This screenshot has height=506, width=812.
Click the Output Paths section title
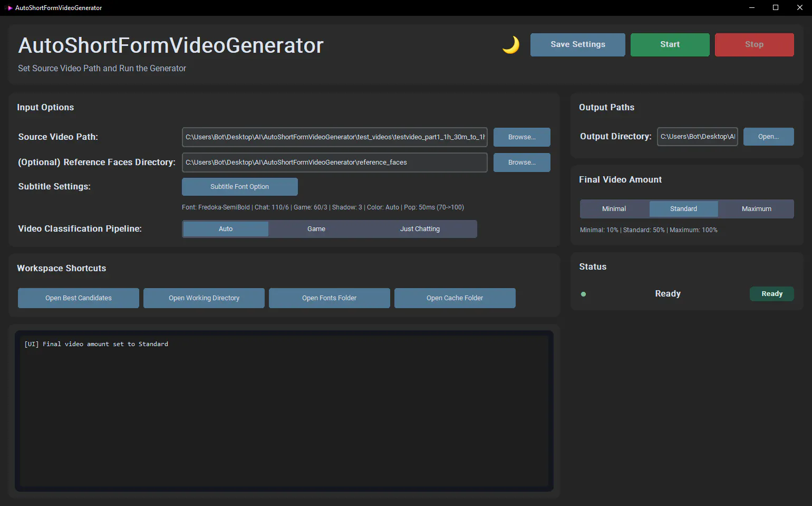click(x=607, y=108)
